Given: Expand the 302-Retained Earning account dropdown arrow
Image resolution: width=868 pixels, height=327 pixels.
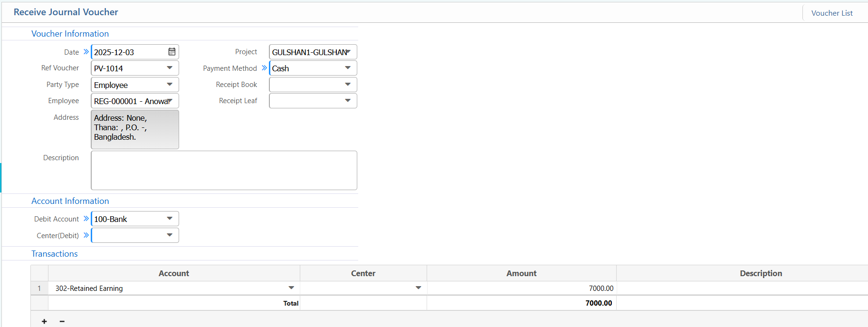Looking at the screenshot, I should point(291,288).
